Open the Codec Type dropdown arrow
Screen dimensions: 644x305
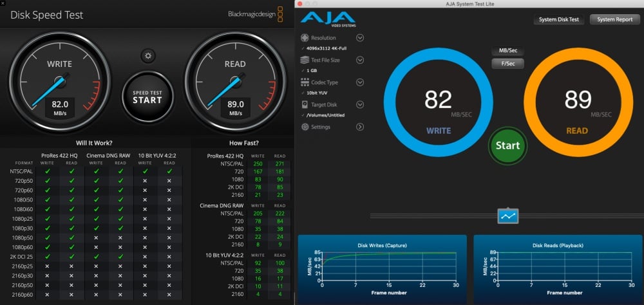click(360, 82)
